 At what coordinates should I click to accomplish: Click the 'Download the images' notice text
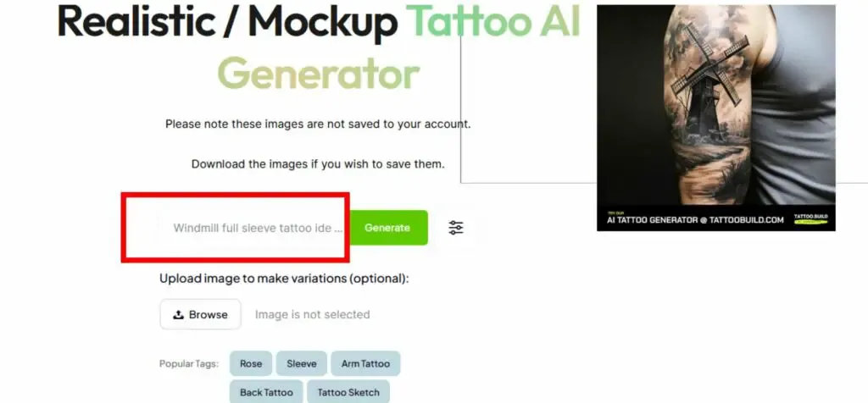[x=318, y=164]
